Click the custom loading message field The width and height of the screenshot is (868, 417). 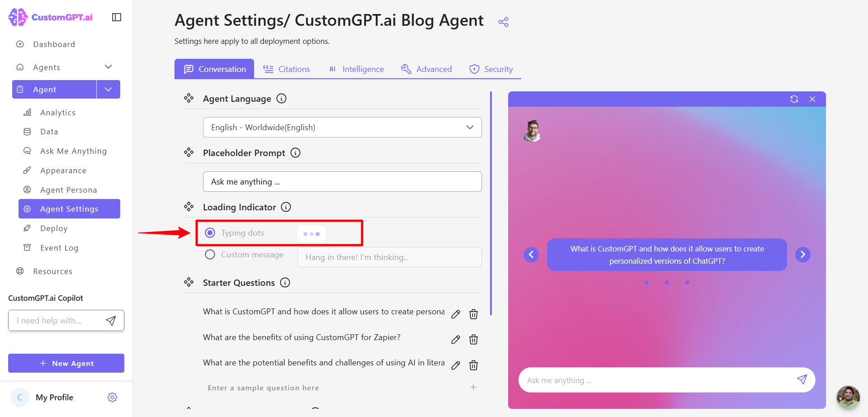(389, 257)
